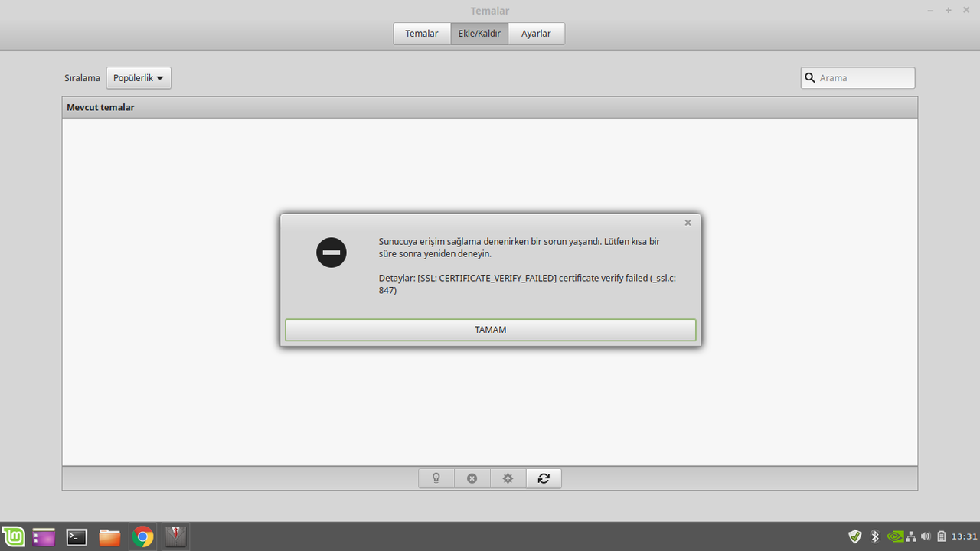
Task: Click the Mevcut temalar column header
Action: [x=490, y=108]
